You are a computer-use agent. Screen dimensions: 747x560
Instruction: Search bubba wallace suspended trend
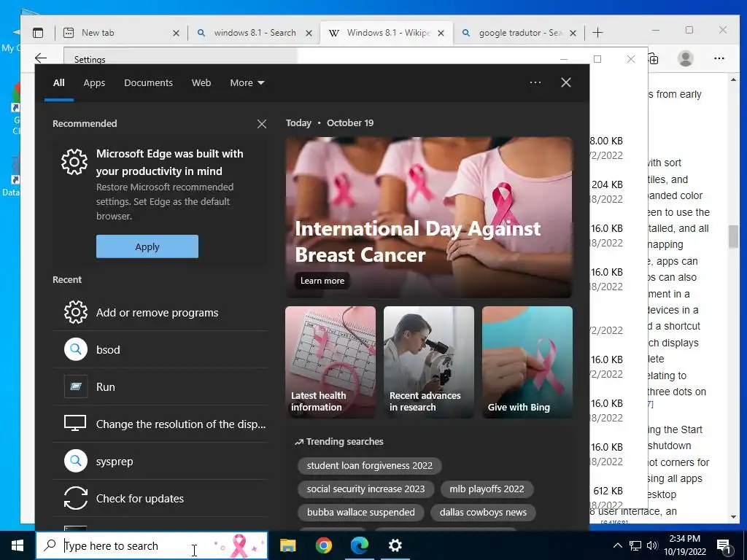(x=360, y=512)
